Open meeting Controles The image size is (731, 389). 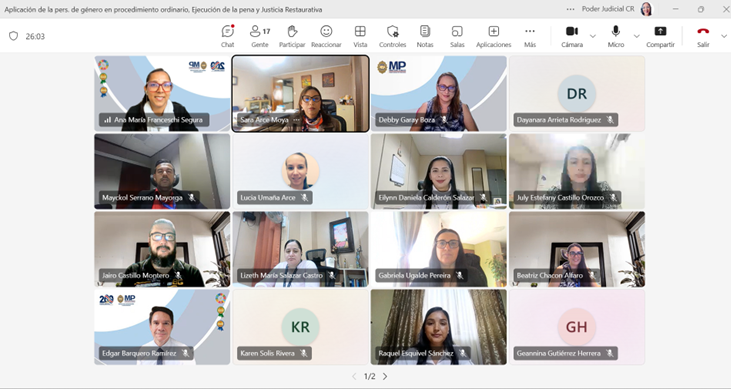pyautogui.click(x=393, y=36)
